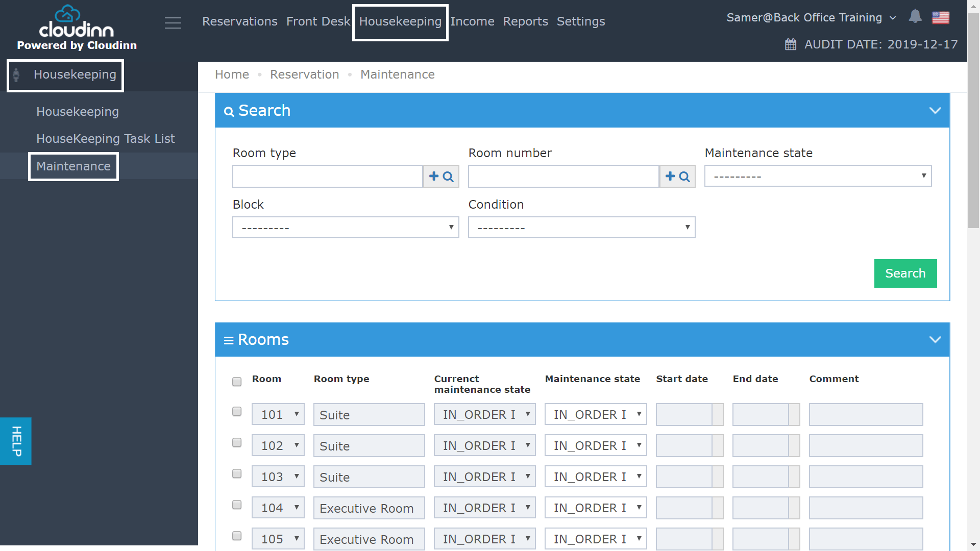
Task: Open Maintenance sidebar item
Action: 73,166
